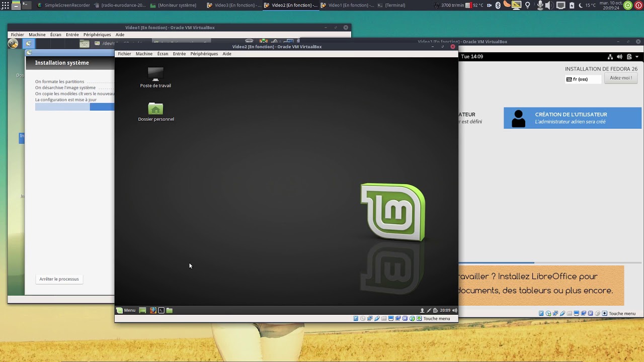This screenshot has width=644, height=362.
Task: Click 'La configuration est mise à jour' text
Action: pos(66,100)
